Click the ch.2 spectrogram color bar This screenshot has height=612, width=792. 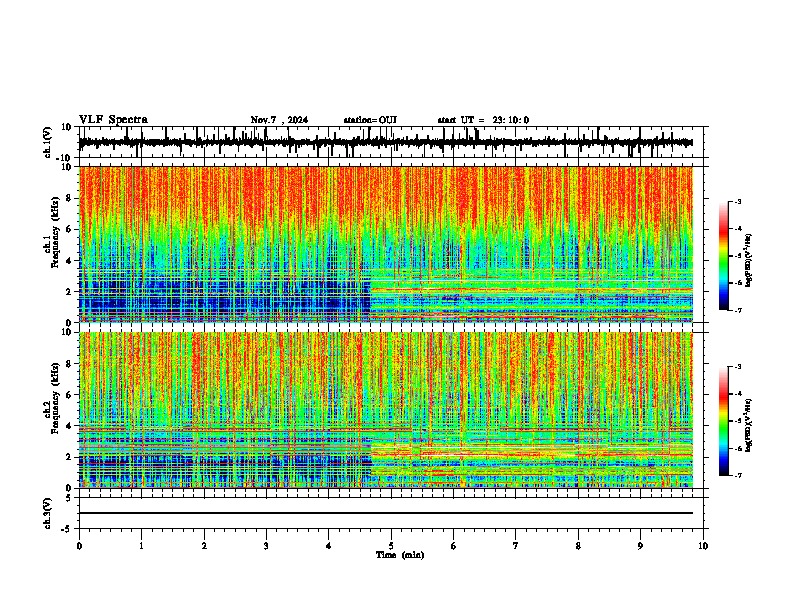pos(724,421)
